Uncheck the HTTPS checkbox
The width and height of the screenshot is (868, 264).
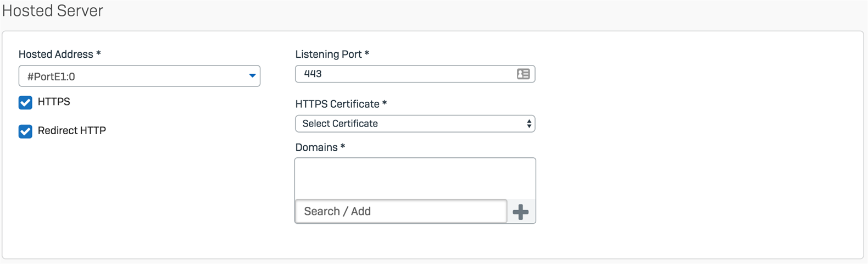coord(25,102)
